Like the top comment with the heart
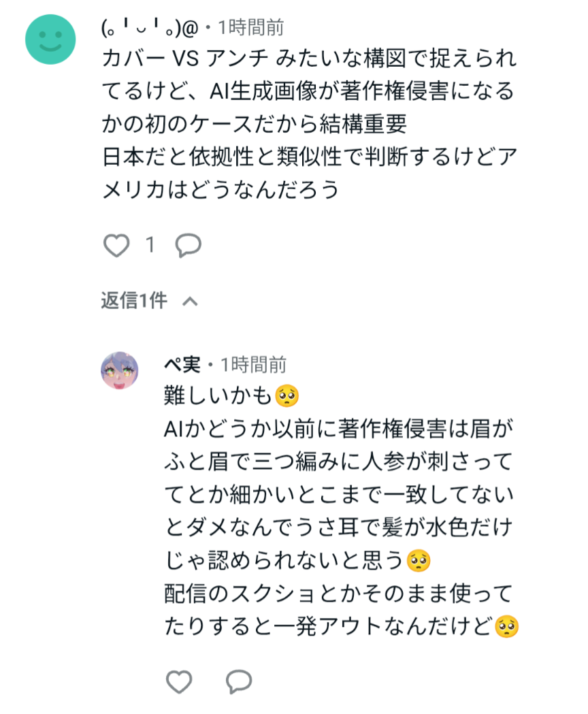 click(x=116, y=246)
